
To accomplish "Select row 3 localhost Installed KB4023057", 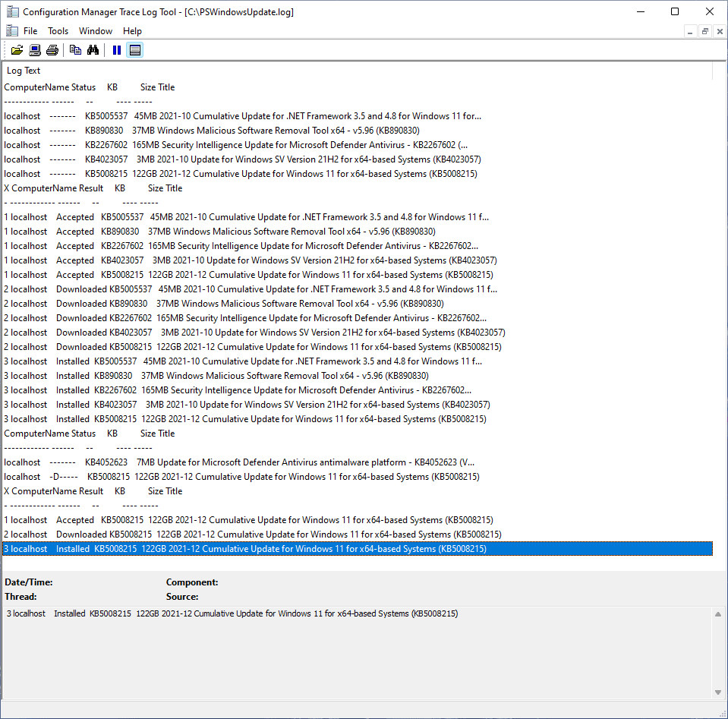I will [358, 404].
